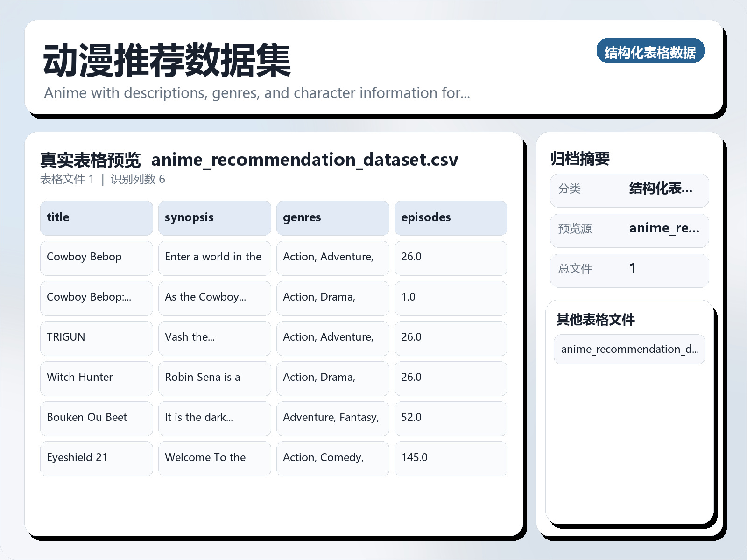Screen dimensions: 747x560
Task: Select the Cowboy Bebop title cell
Action: tap(96, 258)
